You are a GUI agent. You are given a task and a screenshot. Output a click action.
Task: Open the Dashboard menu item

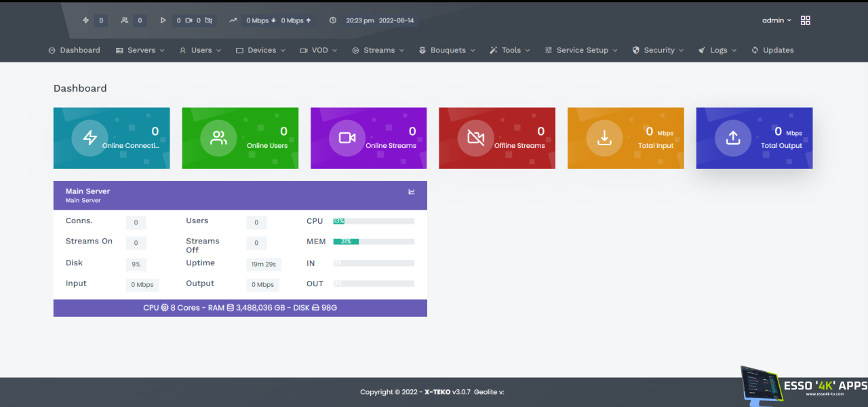click(x=75, y=50)
